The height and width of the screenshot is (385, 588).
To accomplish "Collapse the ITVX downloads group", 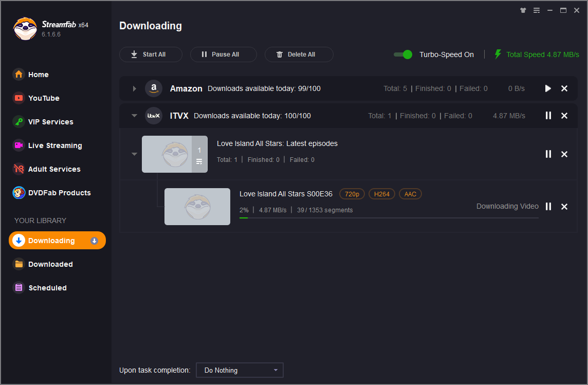I will [134, 116].
